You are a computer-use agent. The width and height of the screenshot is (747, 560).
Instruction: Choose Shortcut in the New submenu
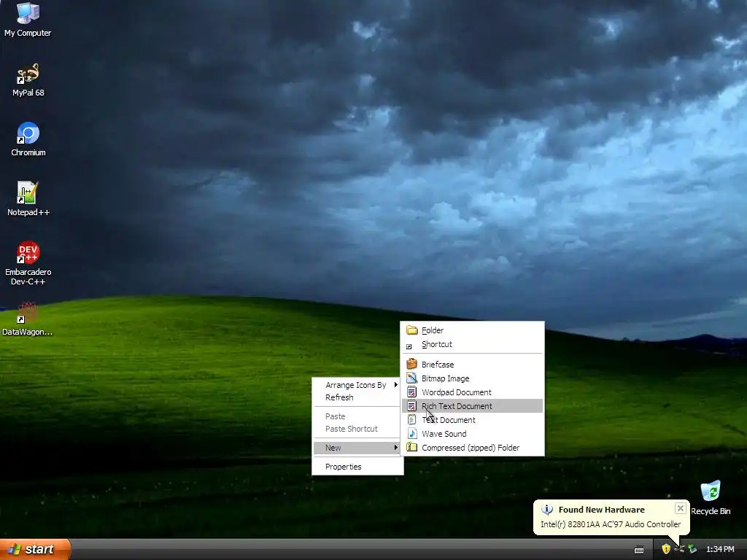pyautogui.click(x=472, y=344)
